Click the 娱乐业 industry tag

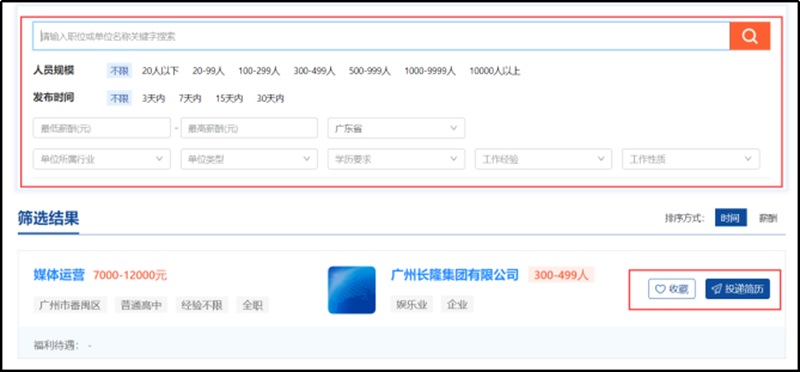tap(412, 305)
